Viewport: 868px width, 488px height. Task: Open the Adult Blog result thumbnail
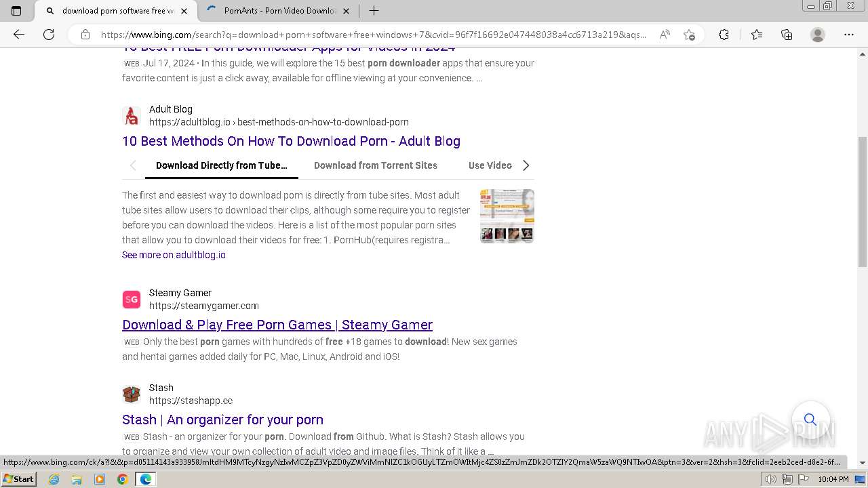click(507, 216)
